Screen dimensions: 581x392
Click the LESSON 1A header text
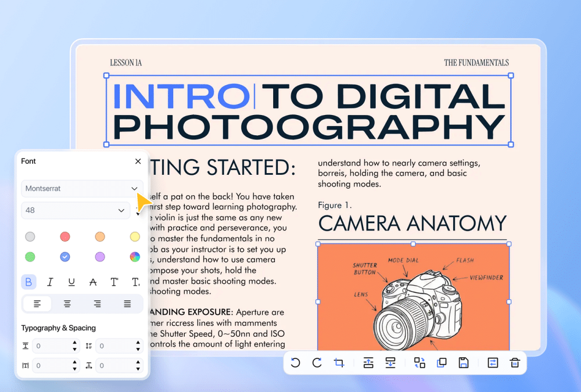125,63
